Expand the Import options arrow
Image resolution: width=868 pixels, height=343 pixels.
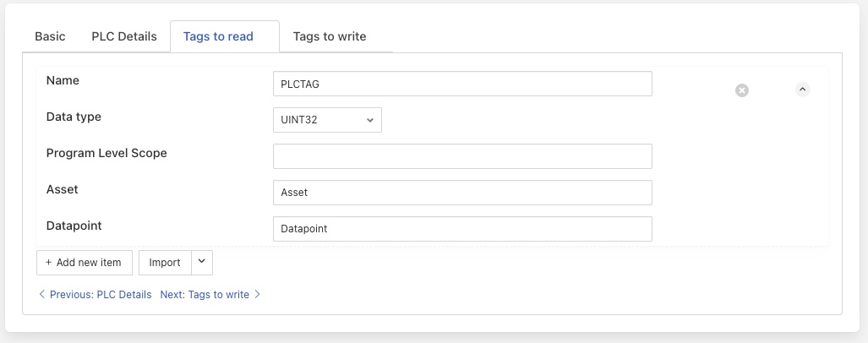pyautogui.click(x=201, y=262)
